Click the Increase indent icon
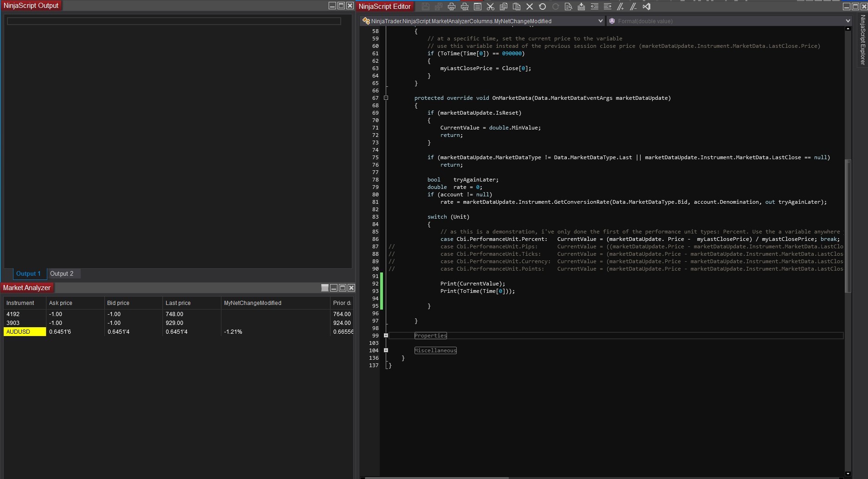This screenshot has height=479, width=868. (x=608, y=6)
